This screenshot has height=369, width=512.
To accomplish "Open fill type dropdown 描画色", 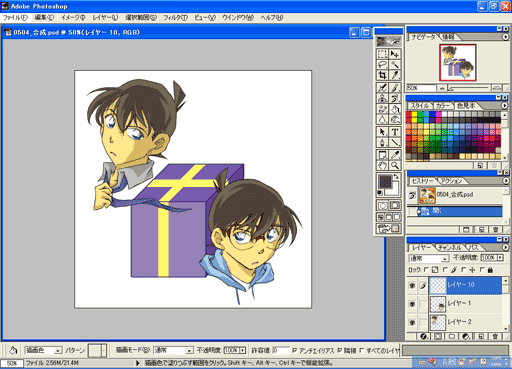I will pos(43,350).
